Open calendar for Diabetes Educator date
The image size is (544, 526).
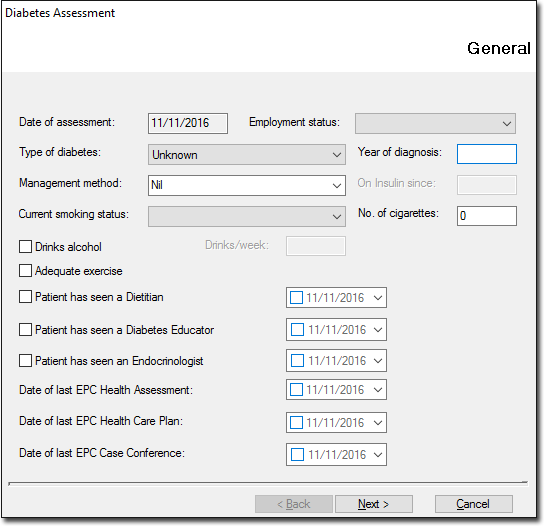click(x=378, y=330)
